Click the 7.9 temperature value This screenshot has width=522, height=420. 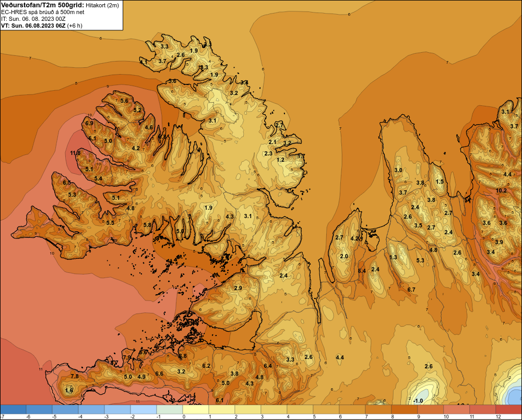pos(127,357)
